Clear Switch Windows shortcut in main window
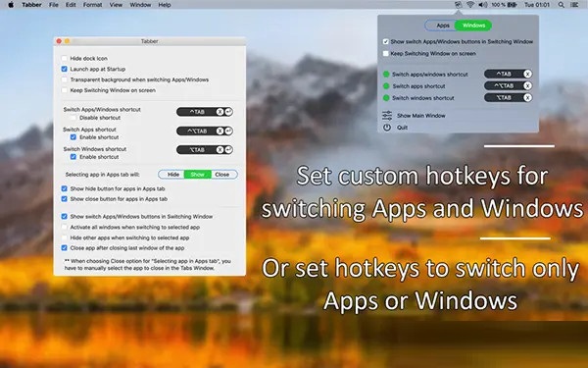The height and width of the screenshot is (368, 588). click(220, 150)
